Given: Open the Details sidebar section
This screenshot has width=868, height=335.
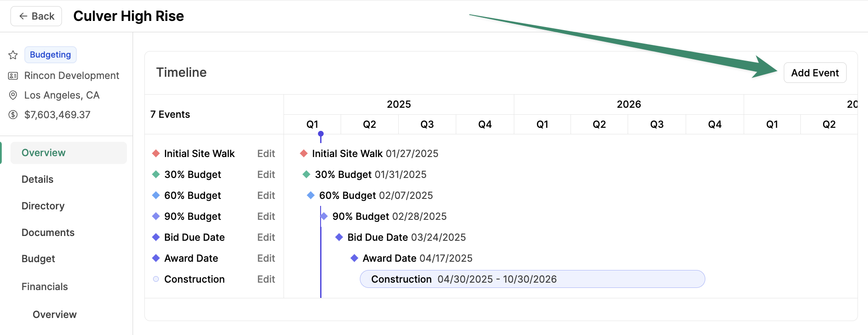Looking at the screenshot, I should [x=38, y=179].
